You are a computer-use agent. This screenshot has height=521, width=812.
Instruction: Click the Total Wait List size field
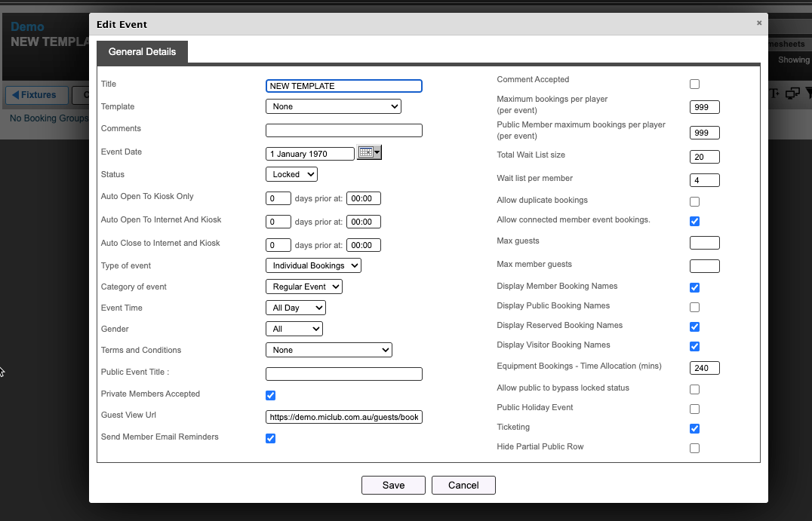[x=704, y=157]
